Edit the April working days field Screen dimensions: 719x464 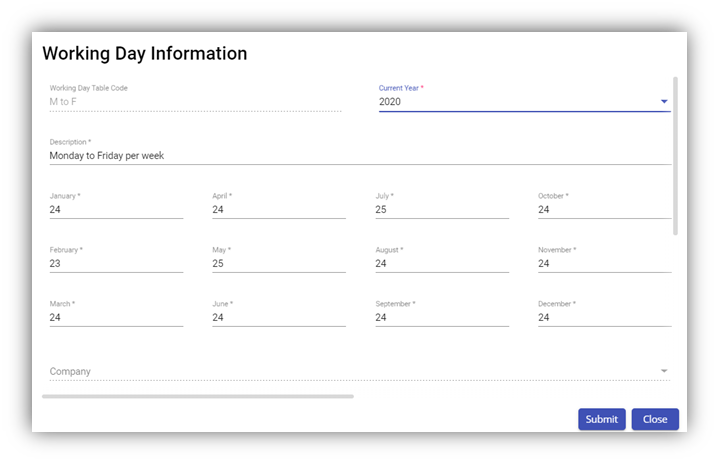pyautogui.click(x=278, y=210)
